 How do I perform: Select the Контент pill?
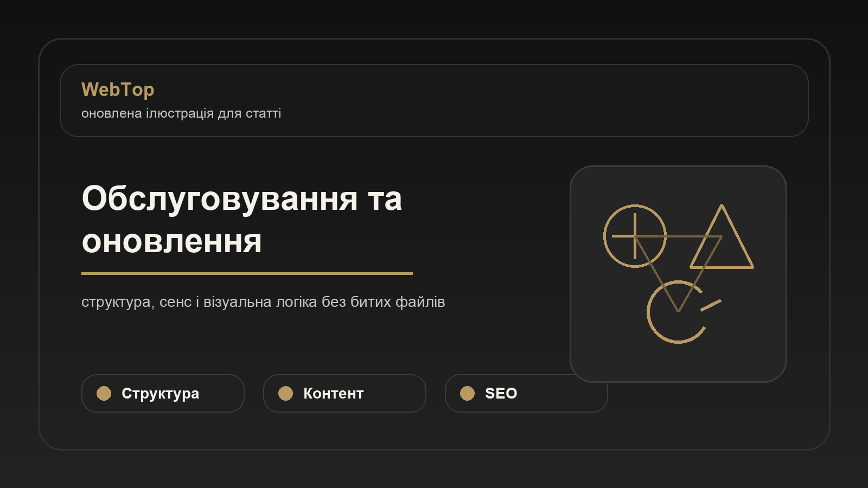(344, 393)
